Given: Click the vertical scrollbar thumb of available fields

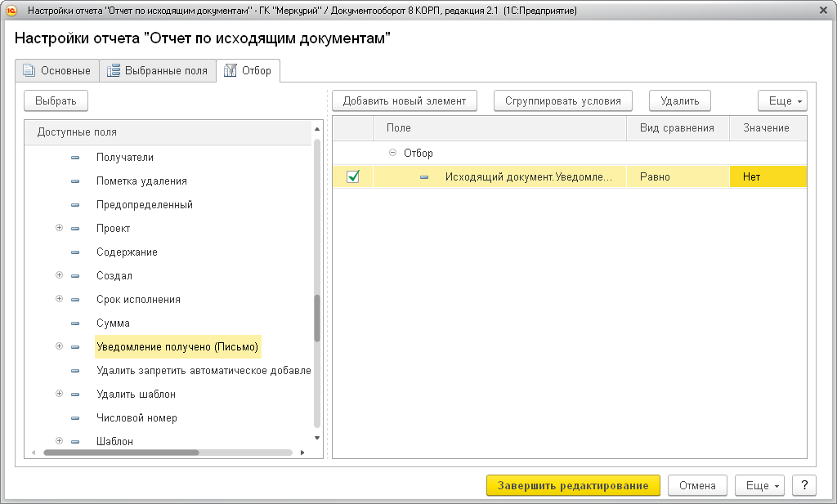Looking at the screenshot, I should (x=317, y=318).
